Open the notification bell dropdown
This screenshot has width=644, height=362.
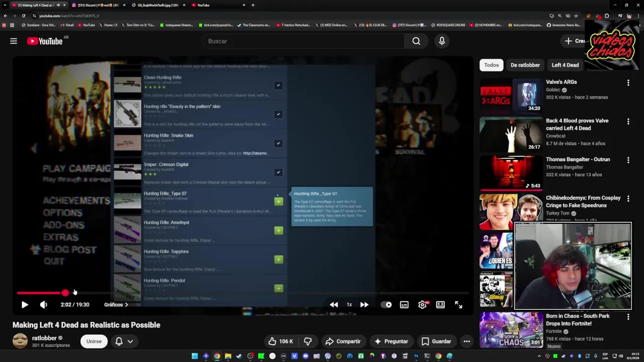coord(124,341)
